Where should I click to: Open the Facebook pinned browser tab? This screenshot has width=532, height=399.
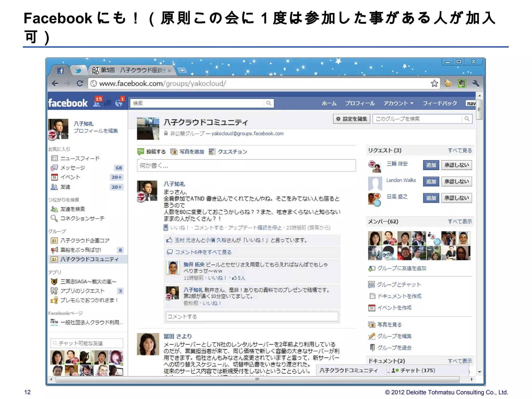point(60,71)
